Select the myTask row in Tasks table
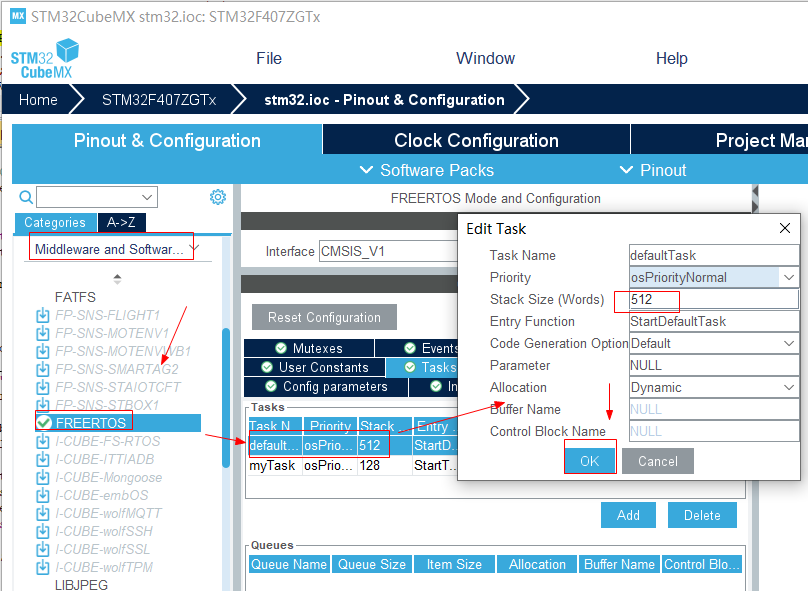Screen dimensions: 808x591 pos(352,466)
